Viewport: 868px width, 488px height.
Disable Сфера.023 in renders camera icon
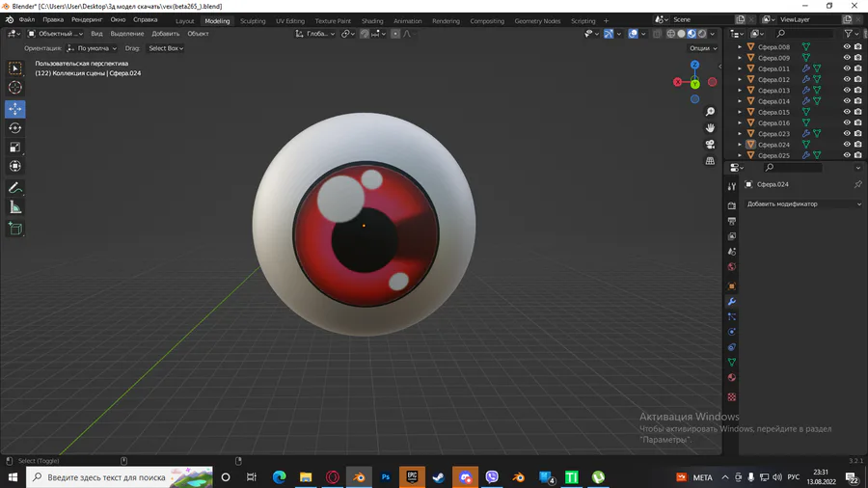point(857,133)
